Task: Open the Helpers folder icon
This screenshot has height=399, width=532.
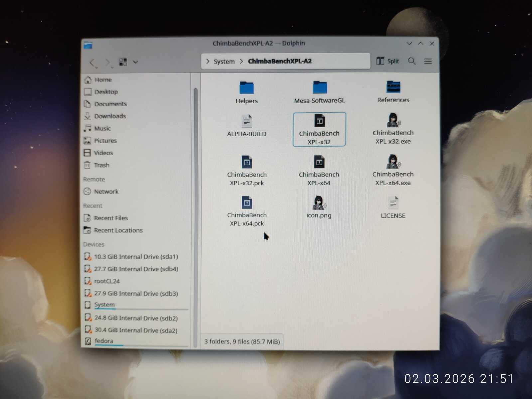Action: tap(246, 87)
